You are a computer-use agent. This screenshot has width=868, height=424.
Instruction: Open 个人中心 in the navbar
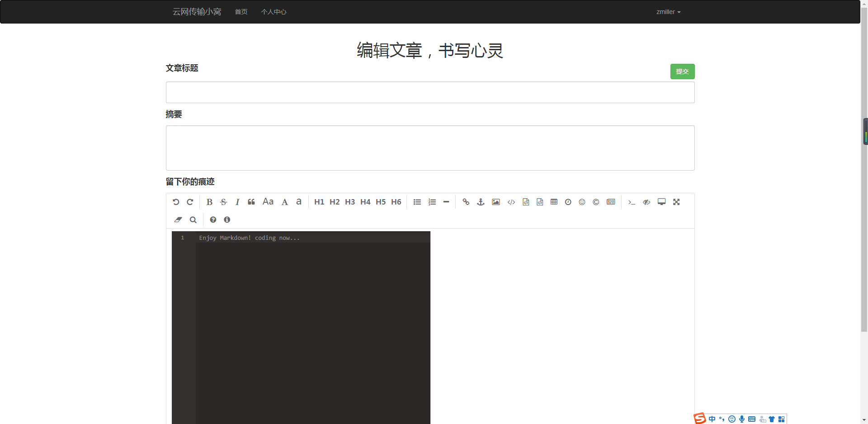274,12
